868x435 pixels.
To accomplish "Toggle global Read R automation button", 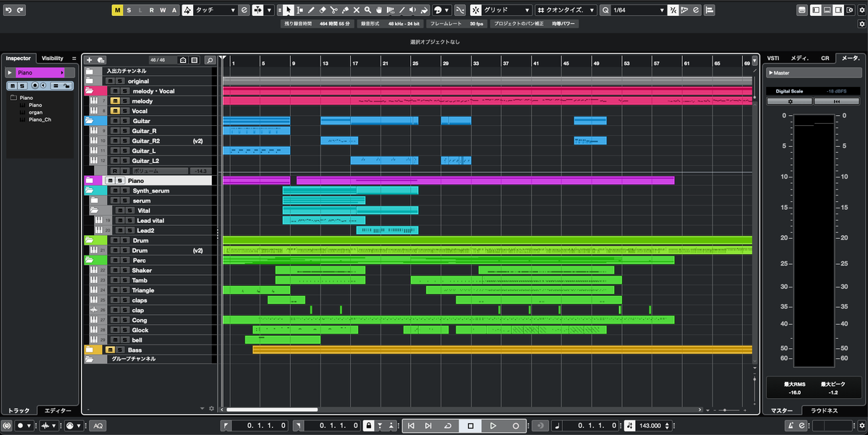I will [151, 10].
